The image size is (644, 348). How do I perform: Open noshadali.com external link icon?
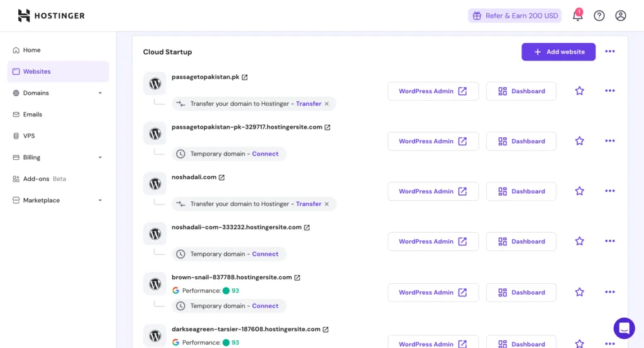point(221,177)
